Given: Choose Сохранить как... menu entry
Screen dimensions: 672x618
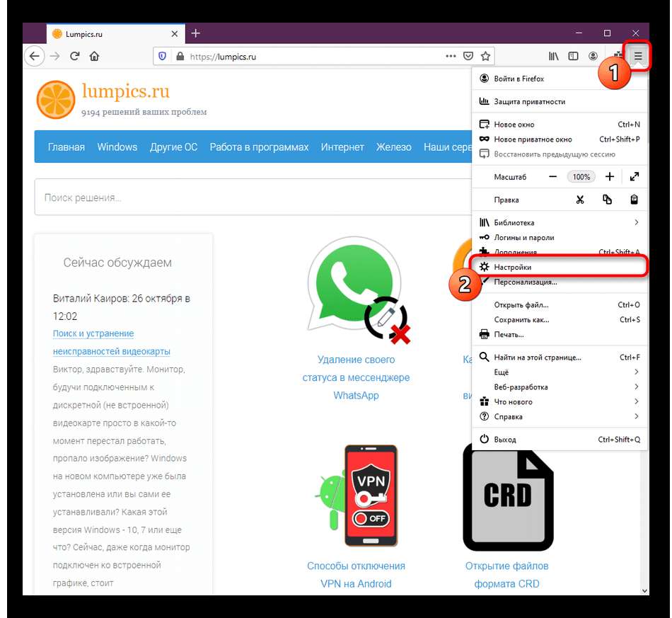Looking at the screenshot, I should [x=560, y=319].
